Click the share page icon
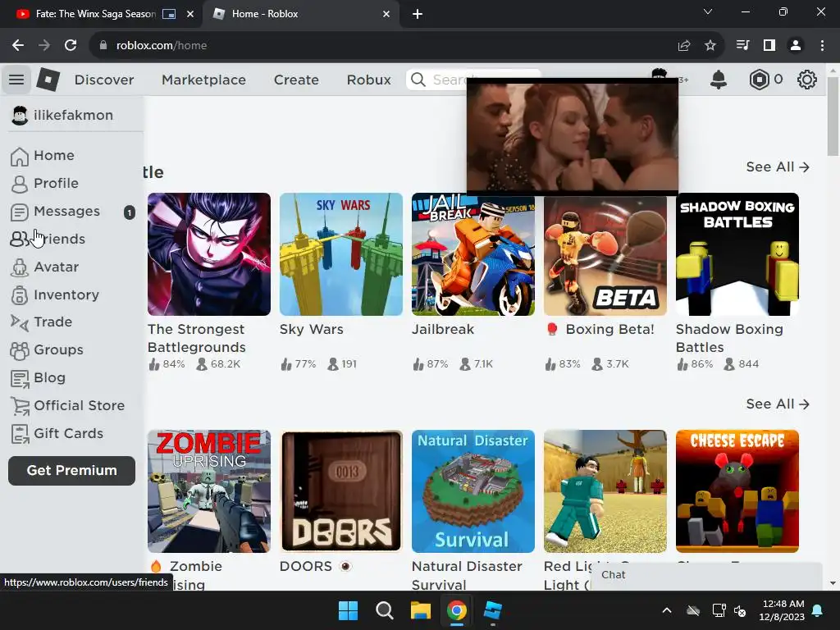840x630 pixels. pos(683,46)
